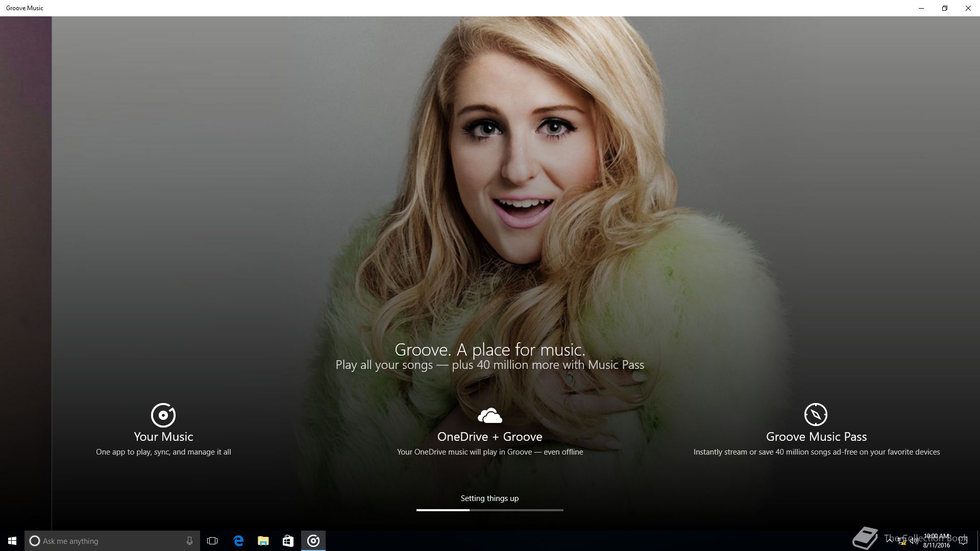Click 'Instantly stream or save' description
This screenshot has width=980, height=551.
coord(816,452)
